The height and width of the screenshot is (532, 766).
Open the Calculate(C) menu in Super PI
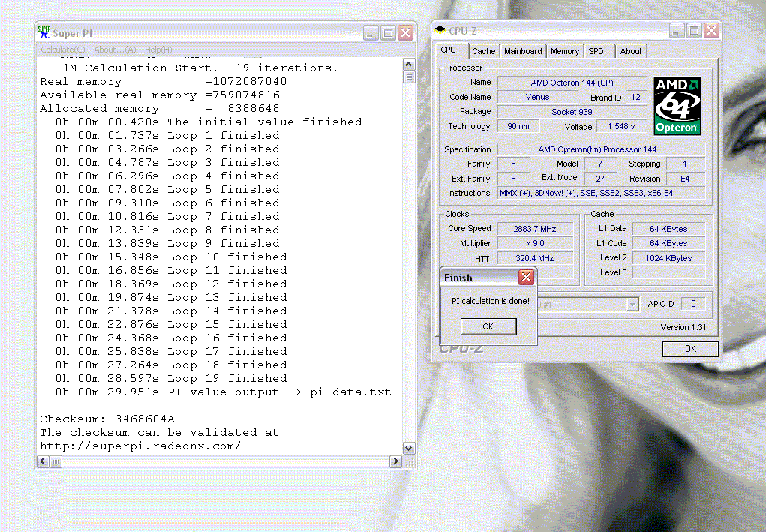coord(62,50)
